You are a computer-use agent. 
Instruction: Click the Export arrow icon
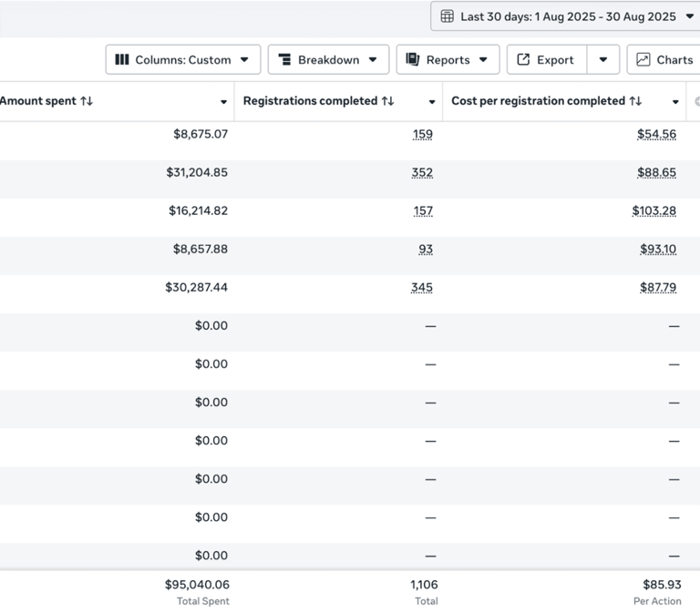pyautogui.click(x=523, y=59)
